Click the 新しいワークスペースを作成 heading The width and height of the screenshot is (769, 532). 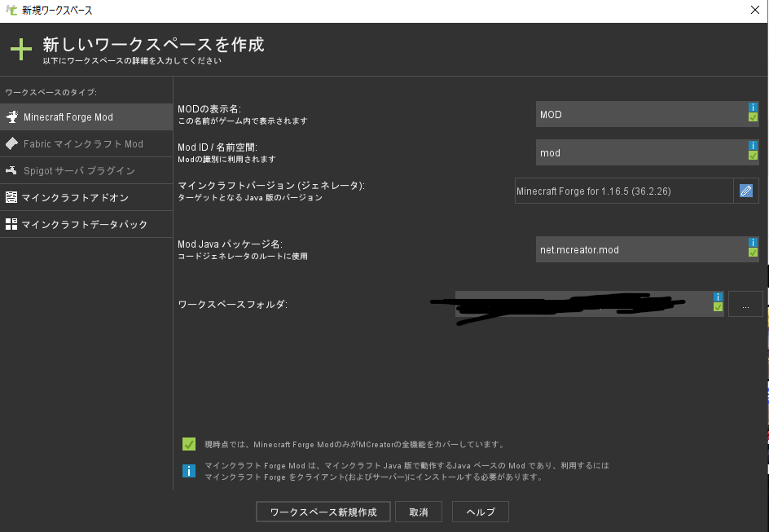point(153,45)
